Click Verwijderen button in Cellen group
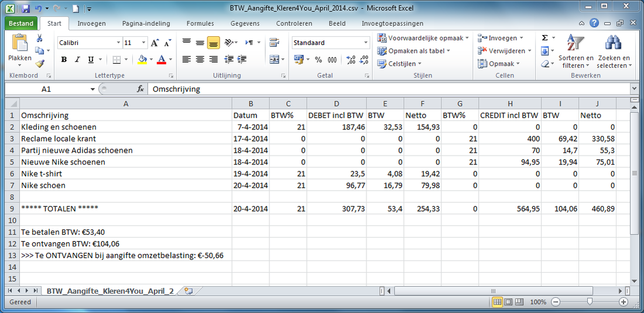 pos(505,51)
